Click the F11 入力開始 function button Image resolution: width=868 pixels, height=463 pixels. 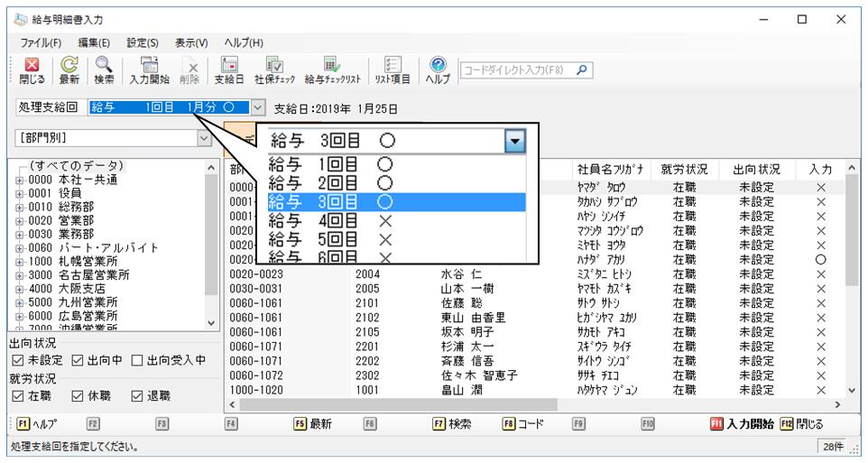pyautogui.click(x=742, y=424)
